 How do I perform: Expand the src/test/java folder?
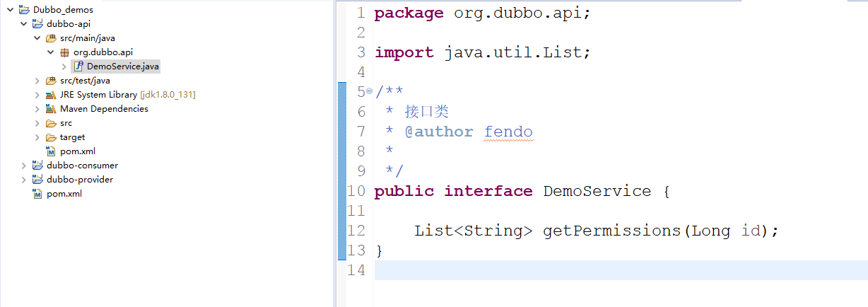click(37, 81)
